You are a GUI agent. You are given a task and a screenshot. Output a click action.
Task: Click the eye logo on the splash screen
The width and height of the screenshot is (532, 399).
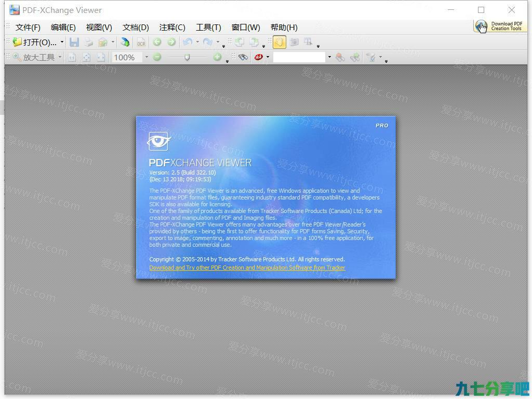(x=159, y=141)
